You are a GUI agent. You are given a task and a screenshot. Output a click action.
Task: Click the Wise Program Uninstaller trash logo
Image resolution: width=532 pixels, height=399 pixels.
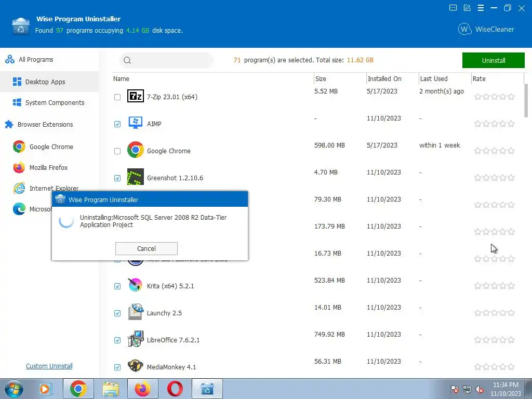(x=21, y=26)
